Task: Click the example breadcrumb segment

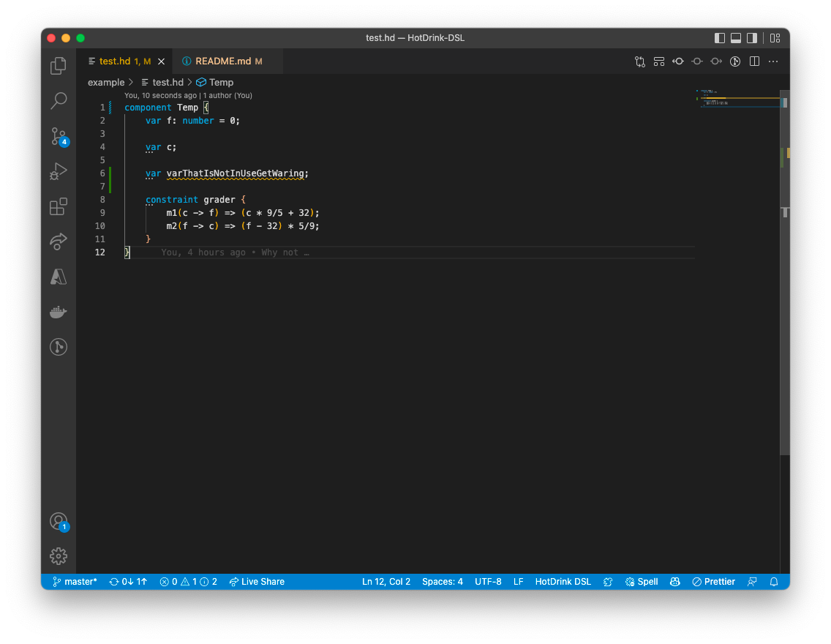Action: (106, 82)
